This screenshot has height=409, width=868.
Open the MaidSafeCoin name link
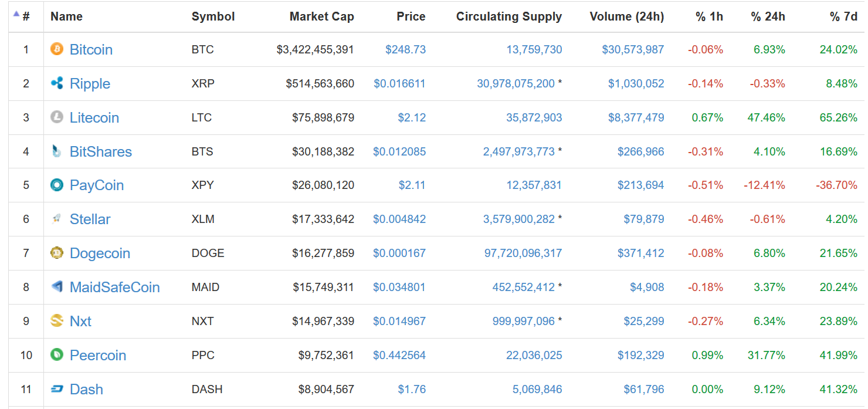(x=115, y=287)
